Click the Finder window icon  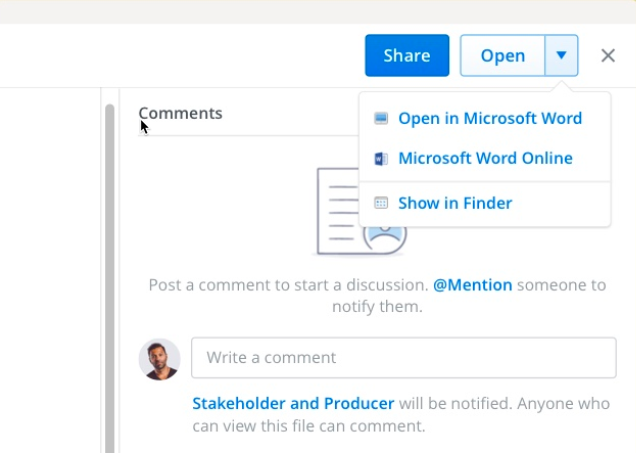tap(381, 203)
